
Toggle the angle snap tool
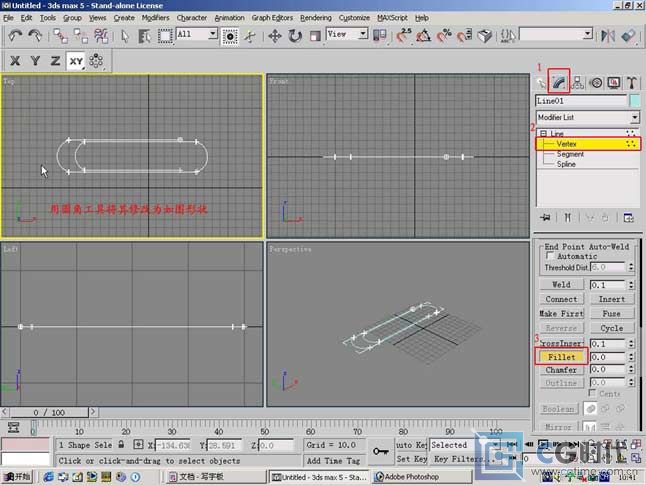[423, 36]
